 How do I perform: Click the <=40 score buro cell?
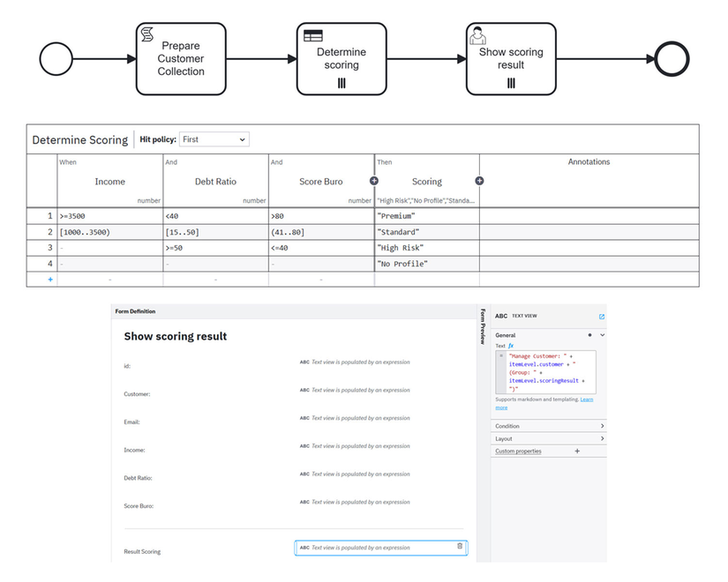(321, 248)
